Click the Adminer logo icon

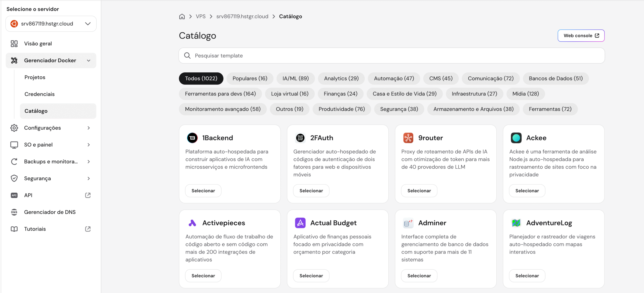tap(408, 223)
